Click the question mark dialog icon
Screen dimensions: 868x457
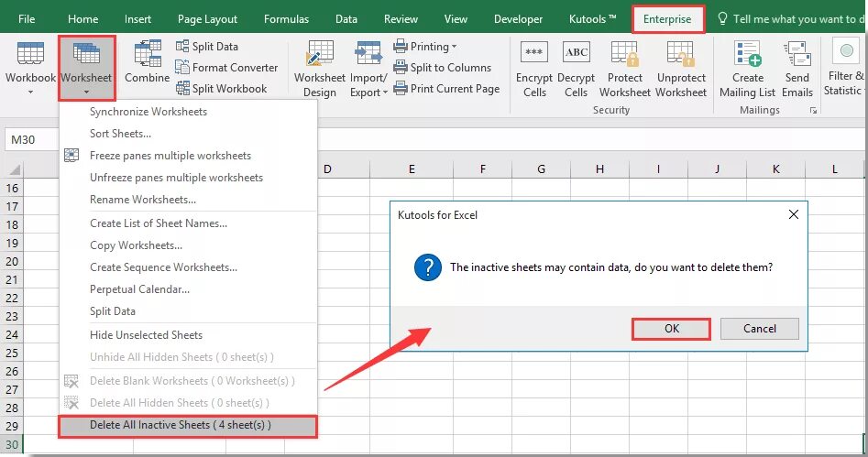pos(428,267)
